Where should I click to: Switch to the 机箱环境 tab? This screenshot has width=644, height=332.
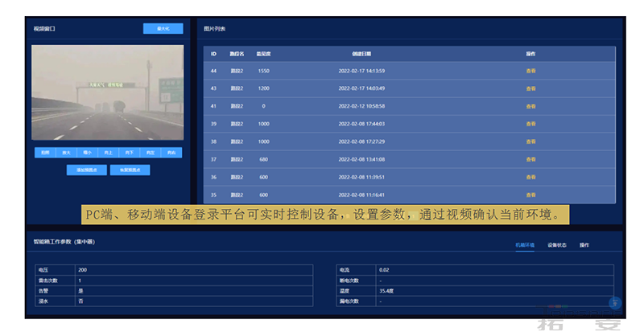[525, 244]
